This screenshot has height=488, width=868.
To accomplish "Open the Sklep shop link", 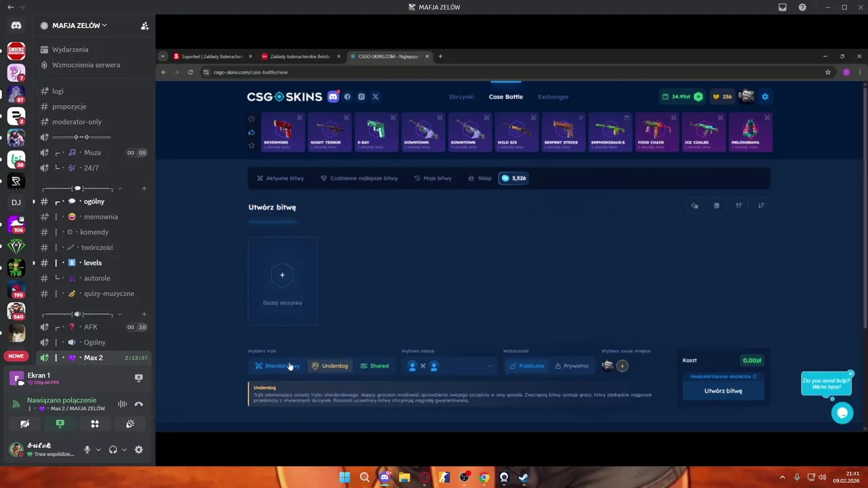I will [x=479, y=178].
